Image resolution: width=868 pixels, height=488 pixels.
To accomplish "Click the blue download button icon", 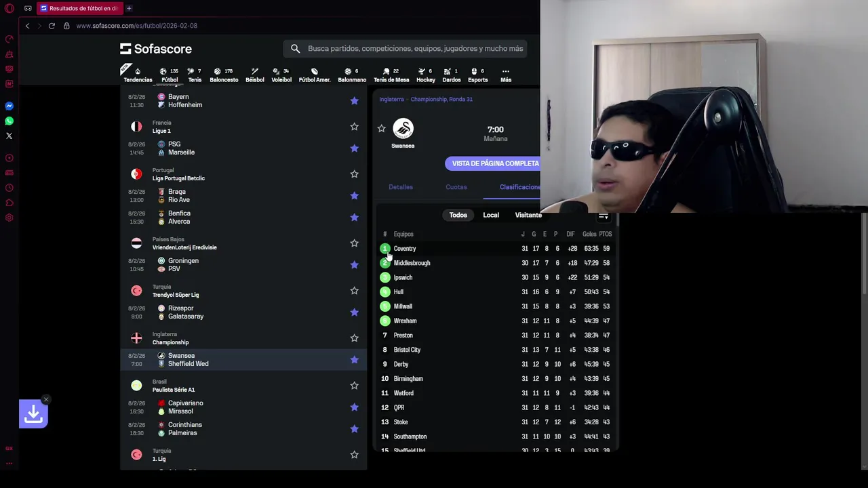I will coord(33,413).
